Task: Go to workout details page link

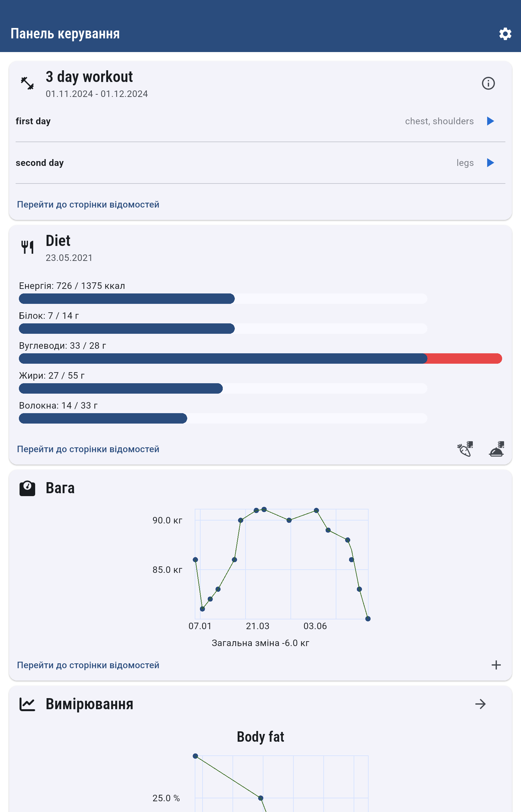Action: (88, 204)
